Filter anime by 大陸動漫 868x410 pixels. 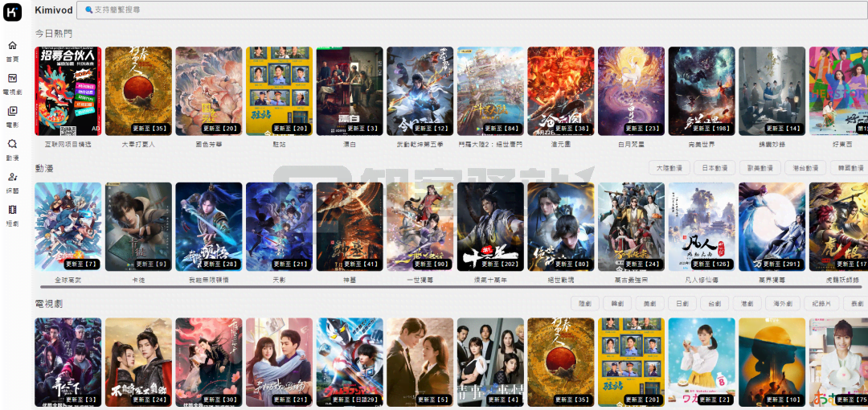pyautogui.click(x=669, y=168)
